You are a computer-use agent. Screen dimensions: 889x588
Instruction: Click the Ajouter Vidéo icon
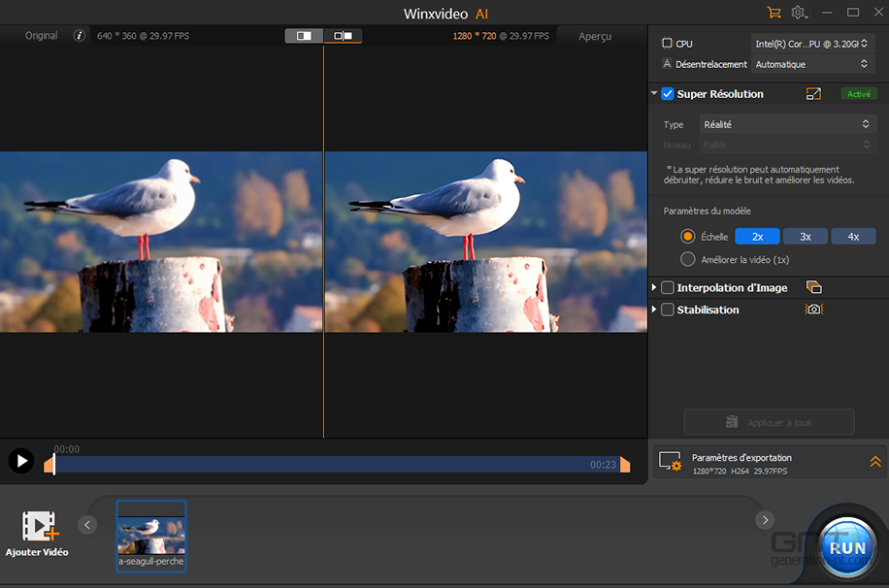tap(40, 526)
